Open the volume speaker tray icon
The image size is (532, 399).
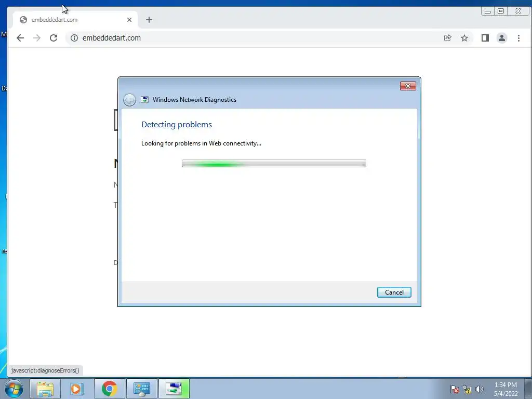[x=480, y=389]
